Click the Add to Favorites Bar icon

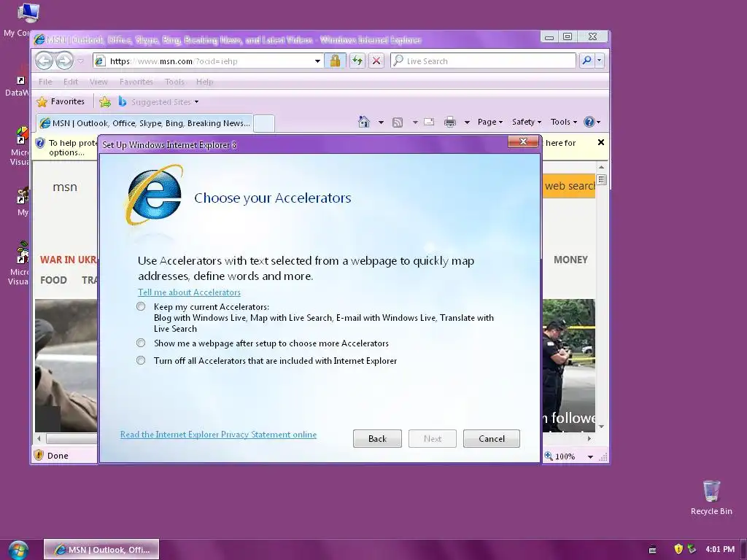(105, 101)
